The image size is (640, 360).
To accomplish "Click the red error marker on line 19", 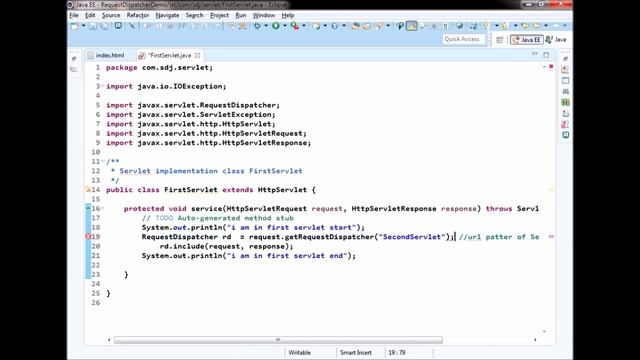I will 88,237.
